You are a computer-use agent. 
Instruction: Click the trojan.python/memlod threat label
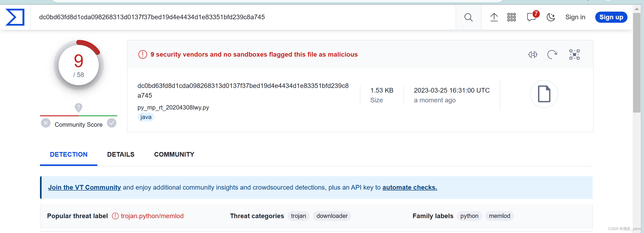(152, 216)
